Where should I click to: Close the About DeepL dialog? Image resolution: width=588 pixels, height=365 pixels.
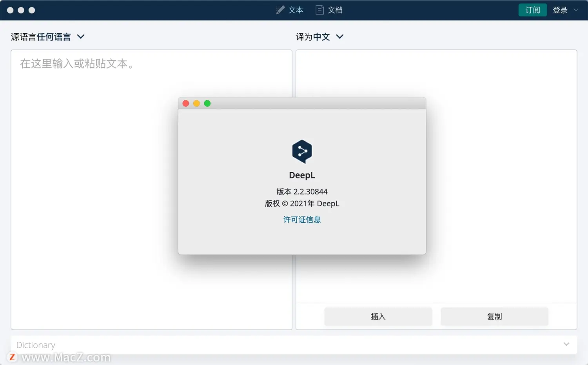click(186, 104)
